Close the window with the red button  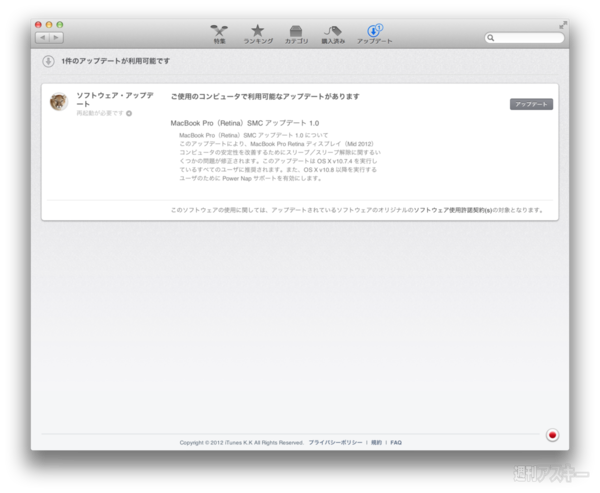(x=38, y=24)
